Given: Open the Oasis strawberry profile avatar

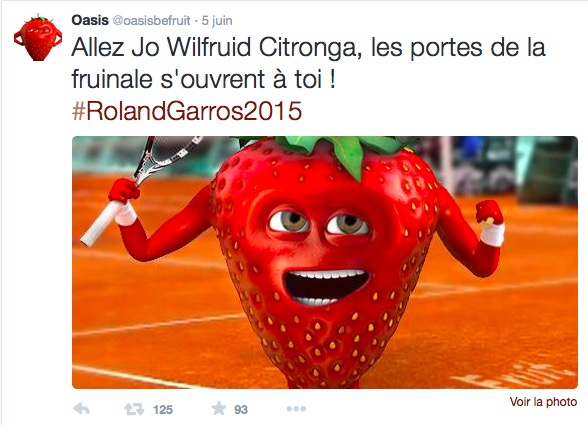Looking at the screenshot, I should (38, 38).
